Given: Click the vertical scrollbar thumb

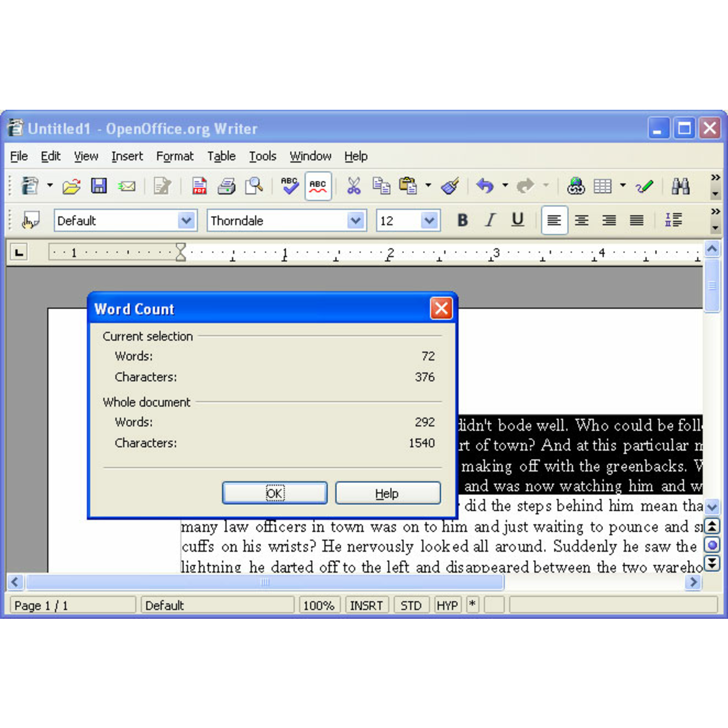Looking at the screenshot, I should coord(712,286).
